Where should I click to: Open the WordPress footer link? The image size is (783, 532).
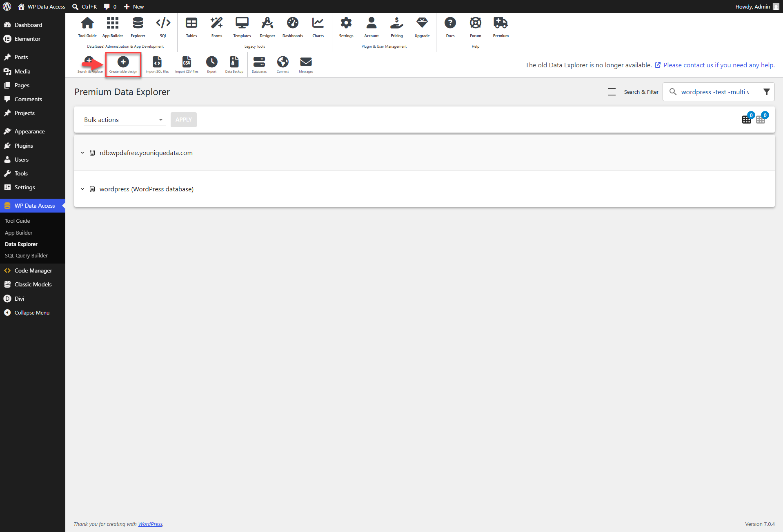point(150,524)
